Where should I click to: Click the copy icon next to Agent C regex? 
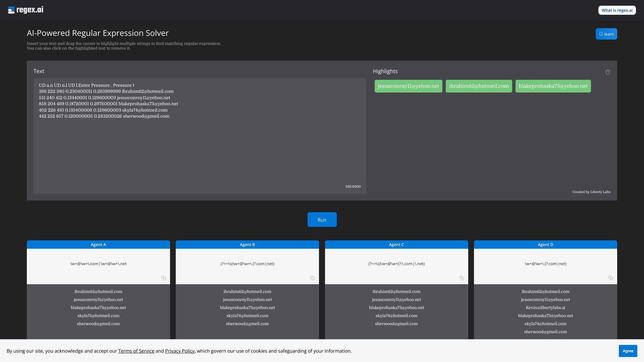(462, 278)
